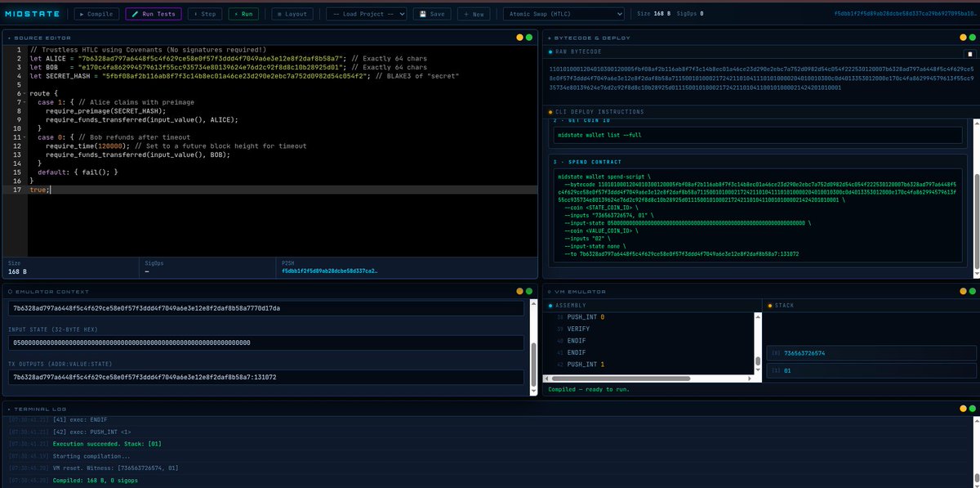Click 'Compiled — ready to run.' status text

[x=589, y=389]
